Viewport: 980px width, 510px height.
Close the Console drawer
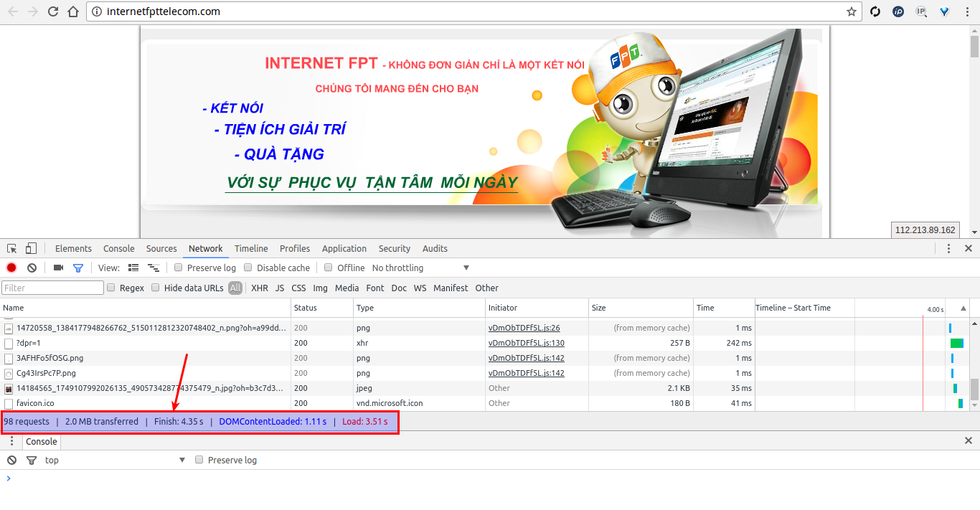point(968,441)
